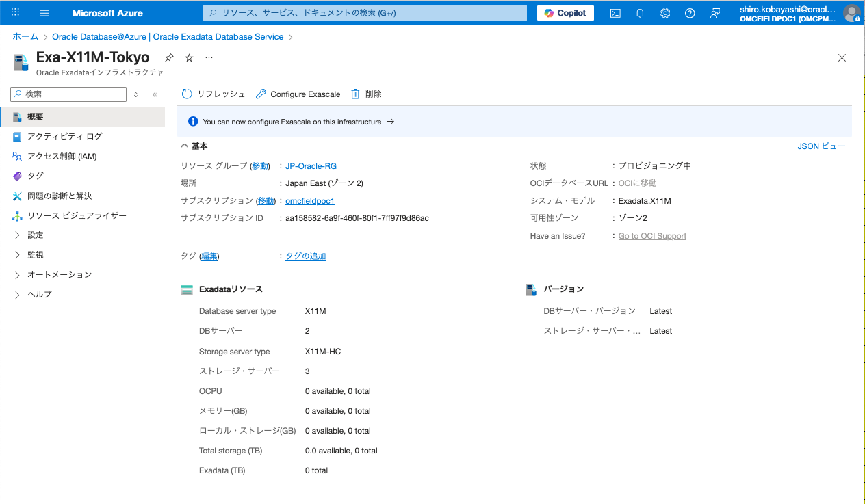This screenshot has height=504, width=865.
Task: Open omcfieldpoc1 subscription link
Action: pyautogui.click(x=310, y=201)
